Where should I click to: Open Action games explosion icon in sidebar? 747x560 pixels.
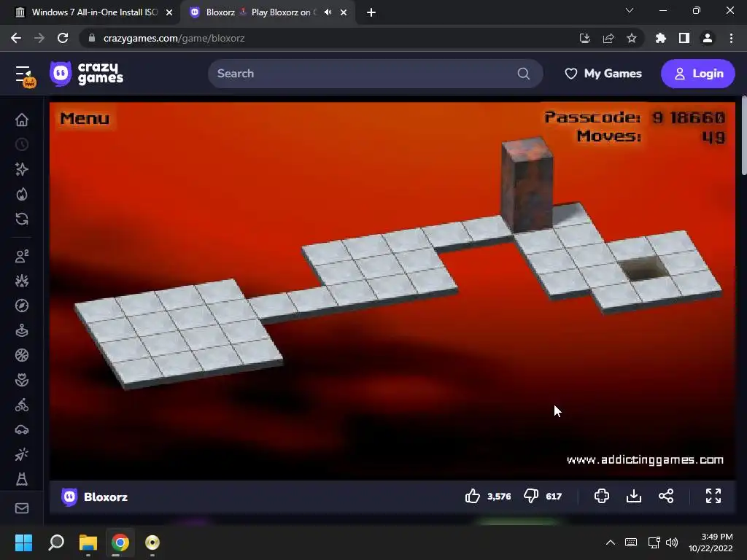[x=22, y=281]
